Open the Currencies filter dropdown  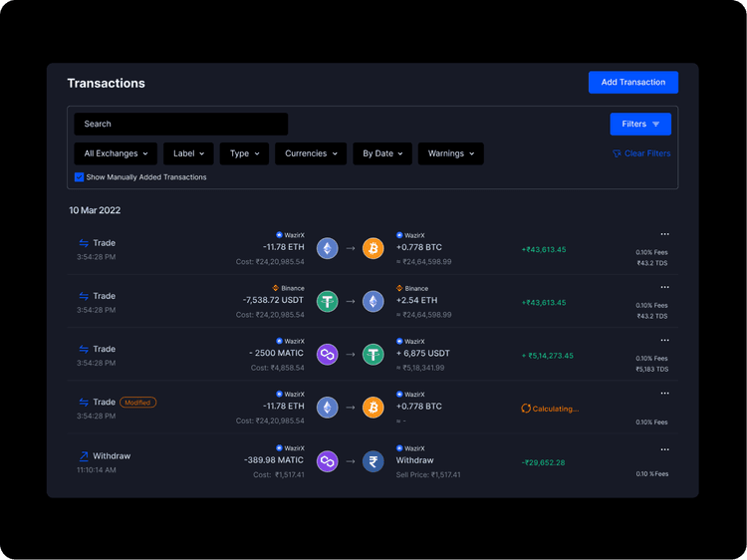(x=311, y=153)
